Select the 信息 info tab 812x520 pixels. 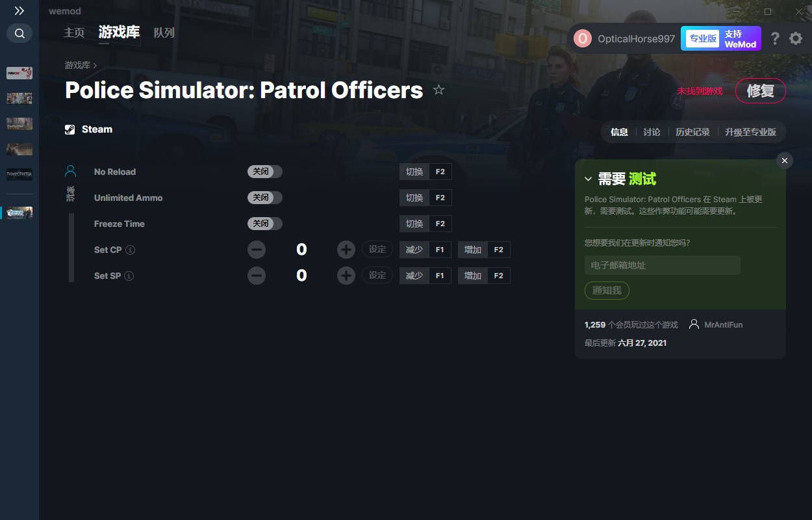pos(620,132)
